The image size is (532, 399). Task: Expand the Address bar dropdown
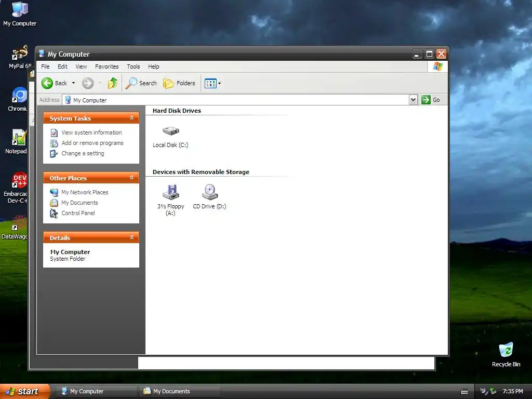point(413,100)
